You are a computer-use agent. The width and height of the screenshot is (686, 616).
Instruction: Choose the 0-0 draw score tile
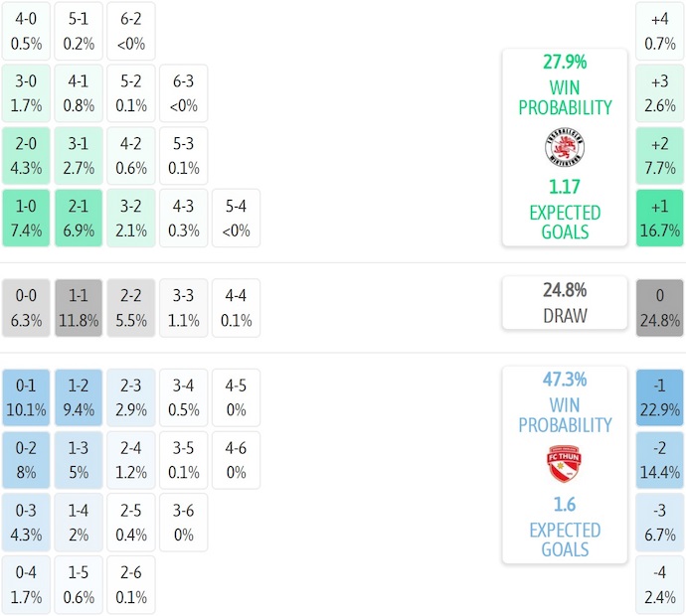(27, 308)
